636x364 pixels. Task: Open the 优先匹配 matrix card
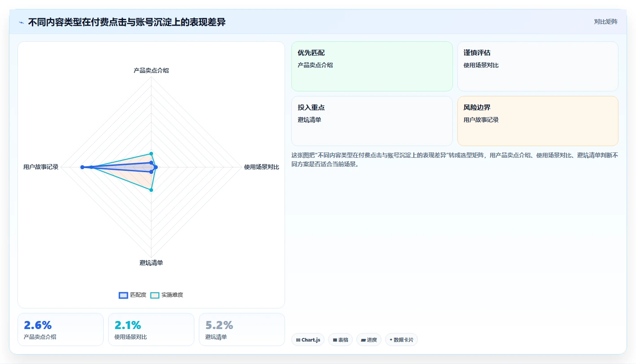(372, 66)
